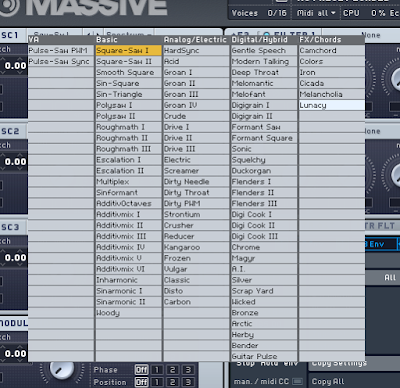Pick the Acid wavetable

pos(196,61)
